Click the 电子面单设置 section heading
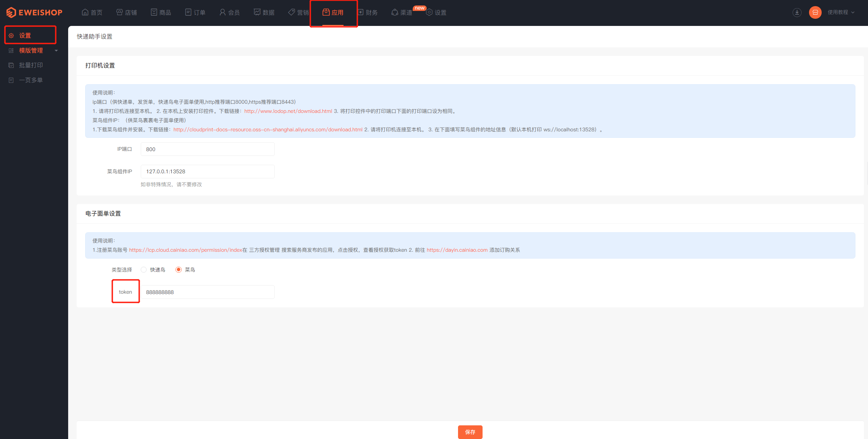The width and height of the screenshot is (868, 439). 103,214
